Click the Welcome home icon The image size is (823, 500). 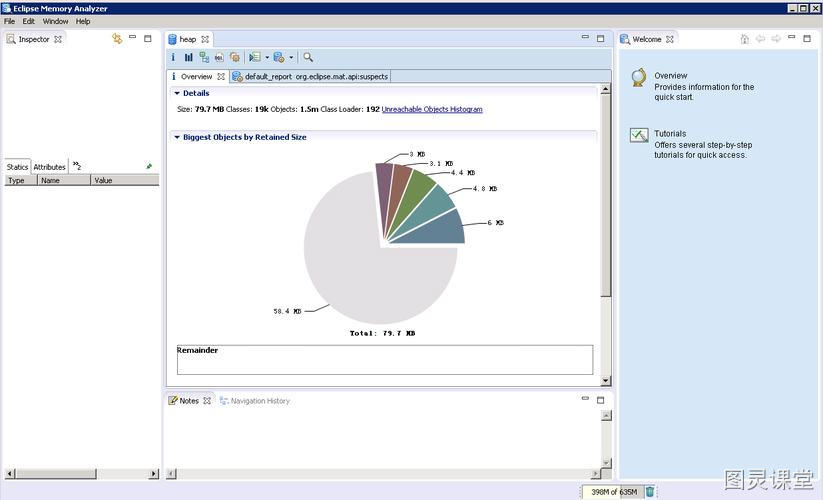click(744, 39)
